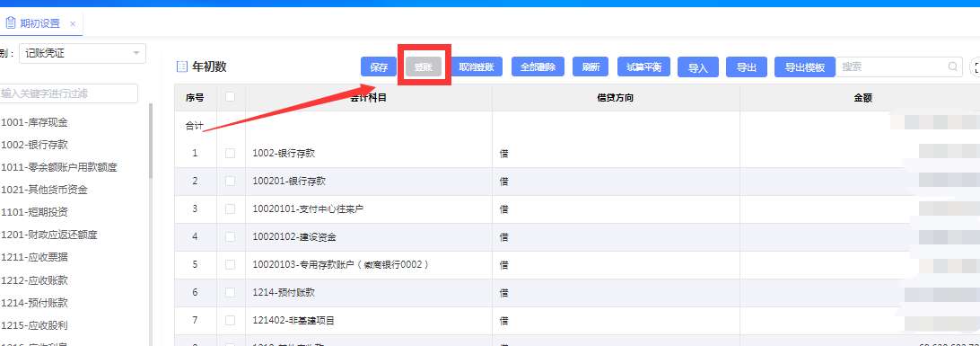Screen dimensions: 980x346
Task: Click the 借 direction cell in row 1
Action: point(616,153)
